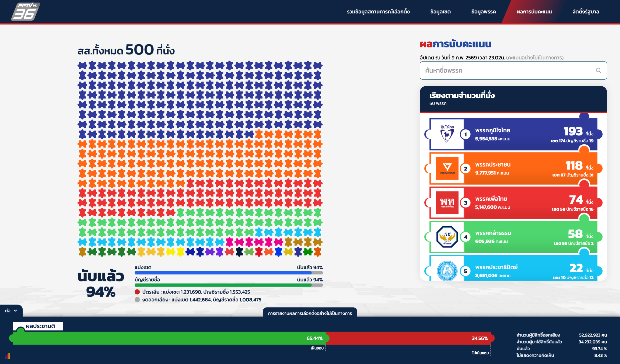
Task: Click the Democrat Party round logo
Action: coord(447,271)
